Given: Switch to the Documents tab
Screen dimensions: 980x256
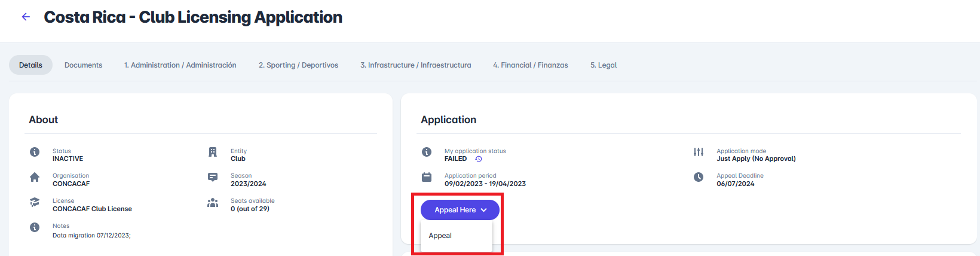Looking at the screenshot, I should 83,65.
